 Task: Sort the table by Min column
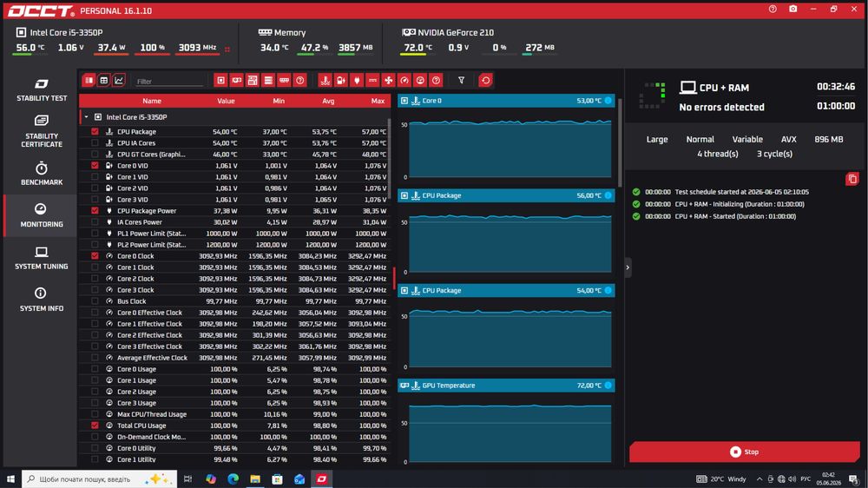[x=279, y=101]
